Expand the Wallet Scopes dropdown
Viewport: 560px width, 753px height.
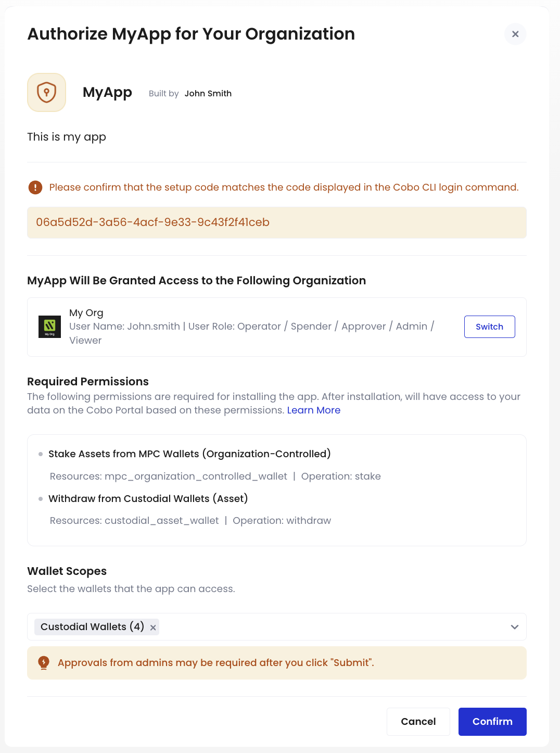click(x=514, y=627)
